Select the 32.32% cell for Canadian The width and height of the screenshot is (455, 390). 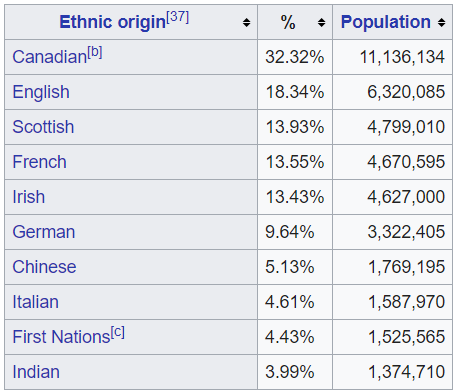coord(295,57)
